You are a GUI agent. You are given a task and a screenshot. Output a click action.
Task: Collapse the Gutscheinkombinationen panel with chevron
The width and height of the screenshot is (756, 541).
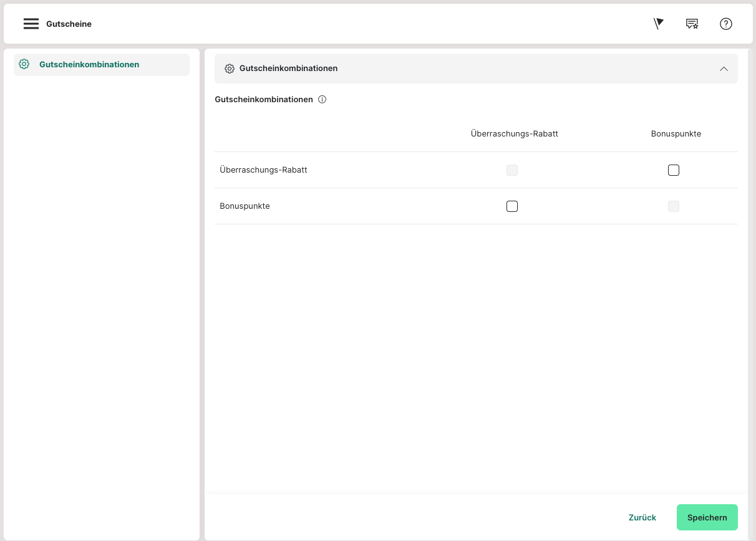coord(724,69)
